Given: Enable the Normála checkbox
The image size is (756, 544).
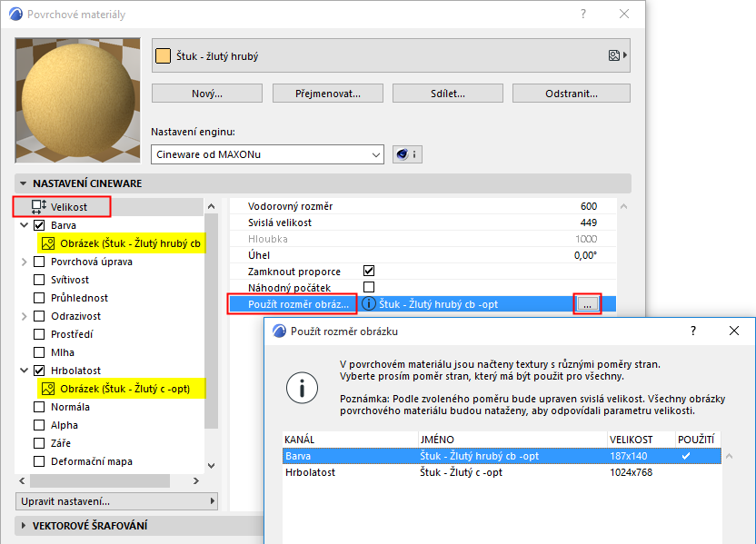Looking at the screenshot, I should pos(39,407).
